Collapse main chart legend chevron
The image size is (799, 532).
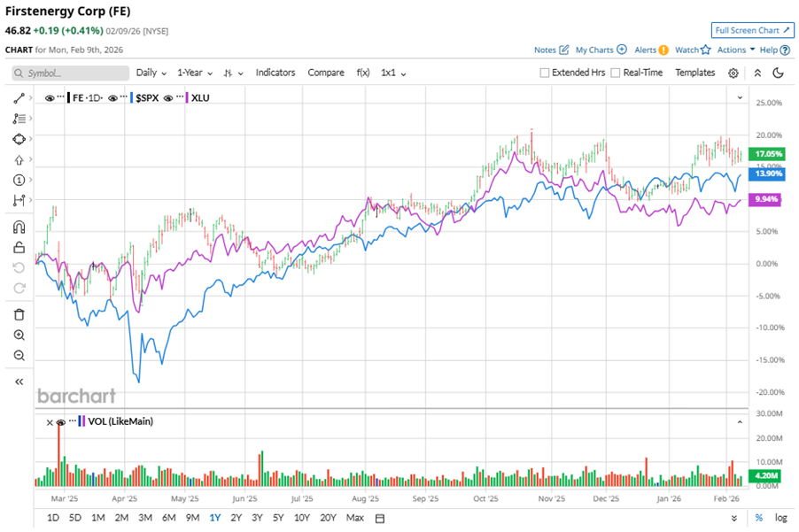[740, 97]
